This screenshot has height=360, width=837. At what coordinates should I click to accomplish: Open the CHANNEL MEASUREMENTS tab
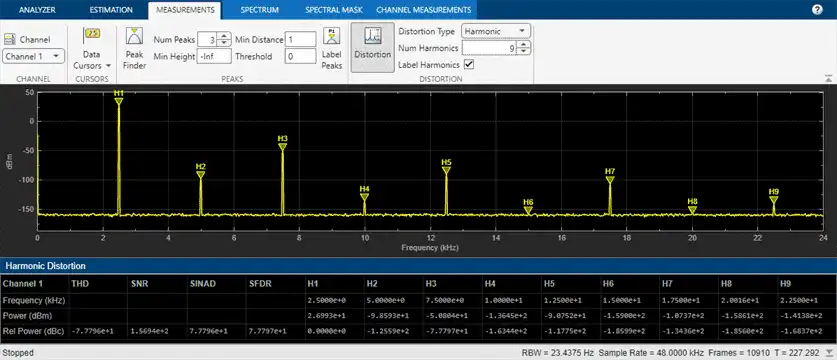tap(424, 10)
